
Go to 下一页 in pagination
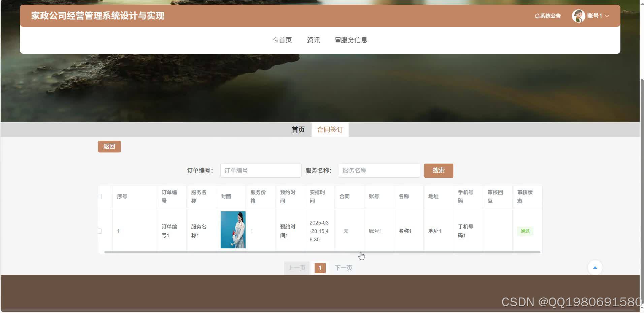click(x=343, y=268)
